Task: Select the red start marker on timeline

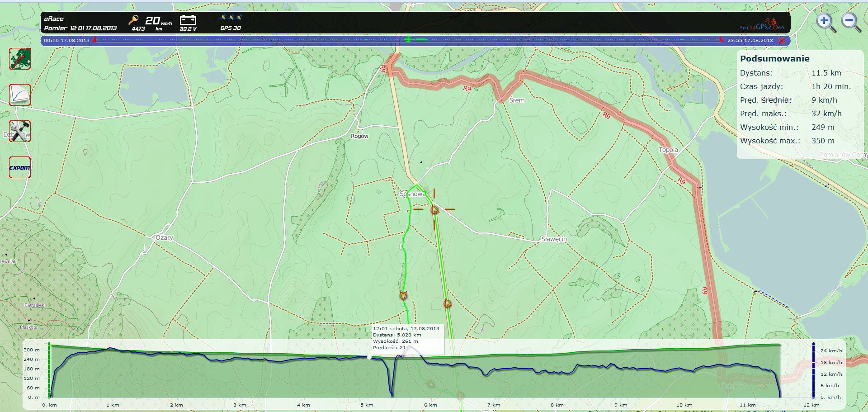Action: [94, 40]
